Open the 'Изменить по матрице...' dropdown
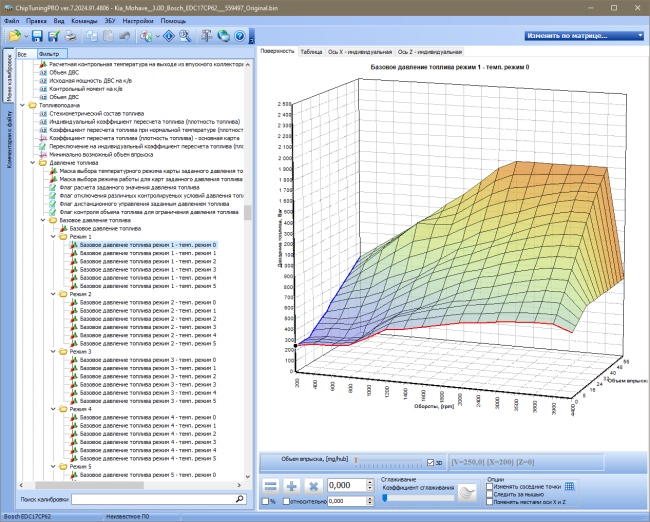650x522 pixels. 584,36
